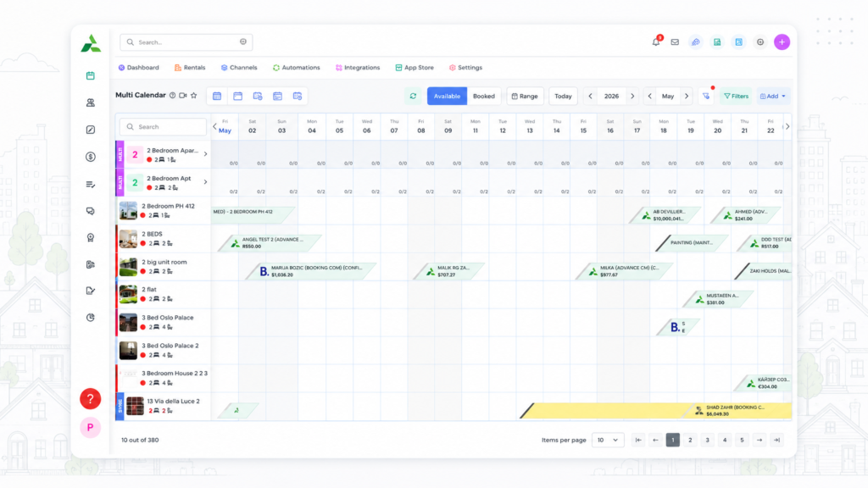
Task: Open the 2 Bedroom PH 412 thumbnail
Action: [x=128, y=211]
